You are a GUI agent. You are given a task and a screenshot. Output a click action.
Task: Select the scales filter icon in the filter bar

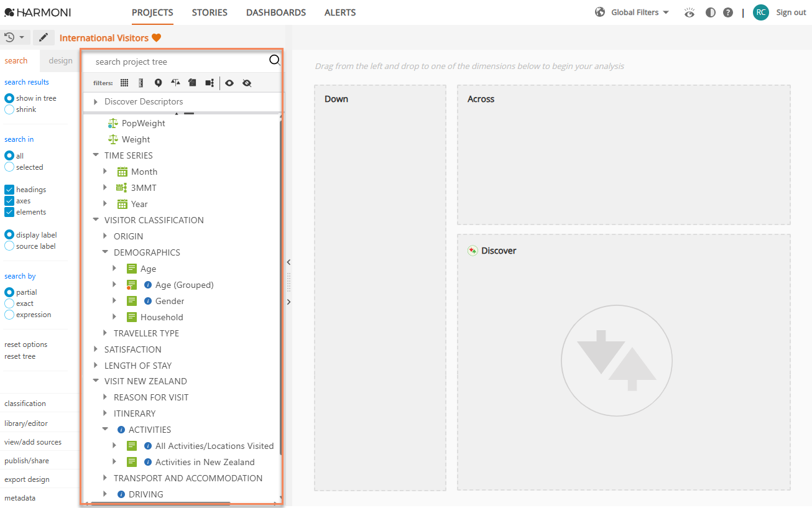click(175, 82)
